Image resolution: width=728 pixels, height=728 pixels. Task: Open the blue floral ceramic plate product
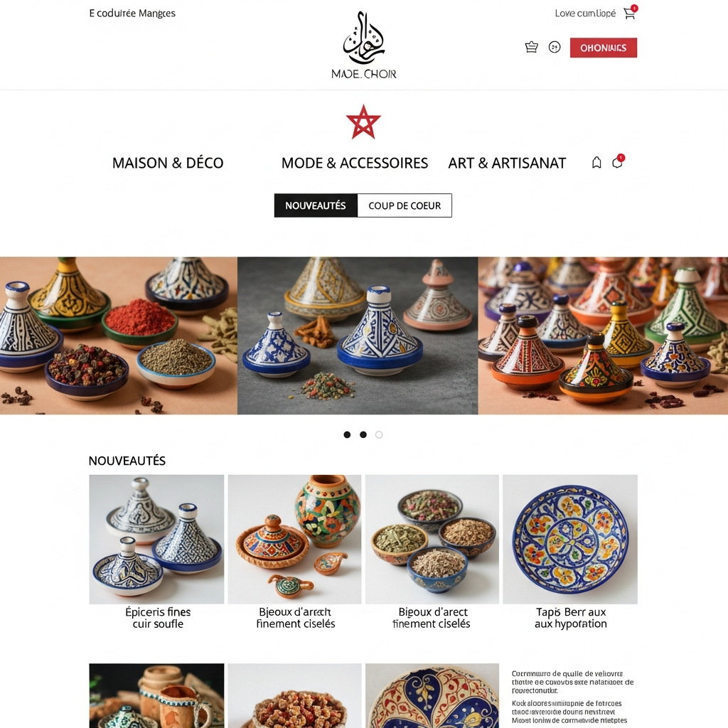click(570, 539)
